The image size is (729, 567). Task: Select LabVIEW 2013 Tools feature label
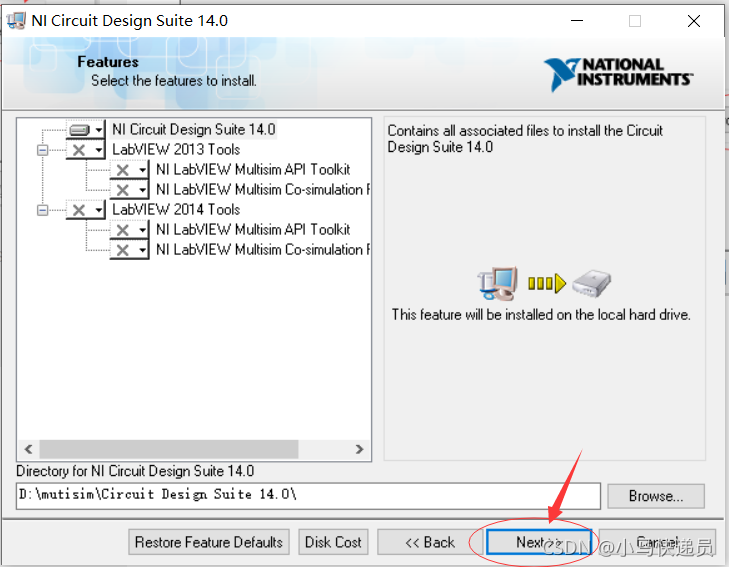tap(176, 150)
